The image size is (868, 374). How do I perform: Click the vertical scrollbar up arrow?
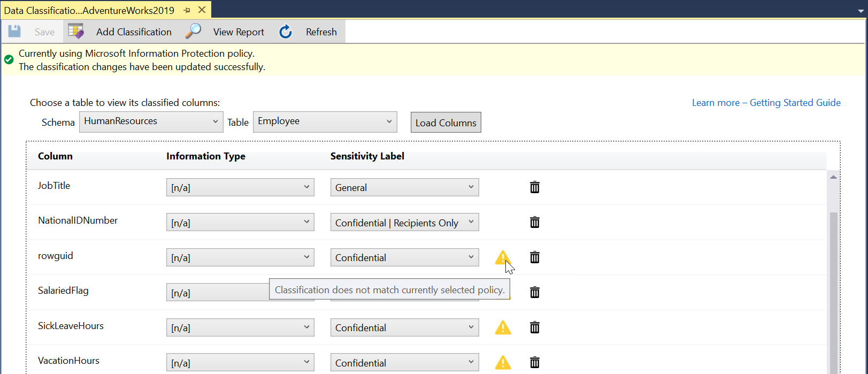point(833,177)
